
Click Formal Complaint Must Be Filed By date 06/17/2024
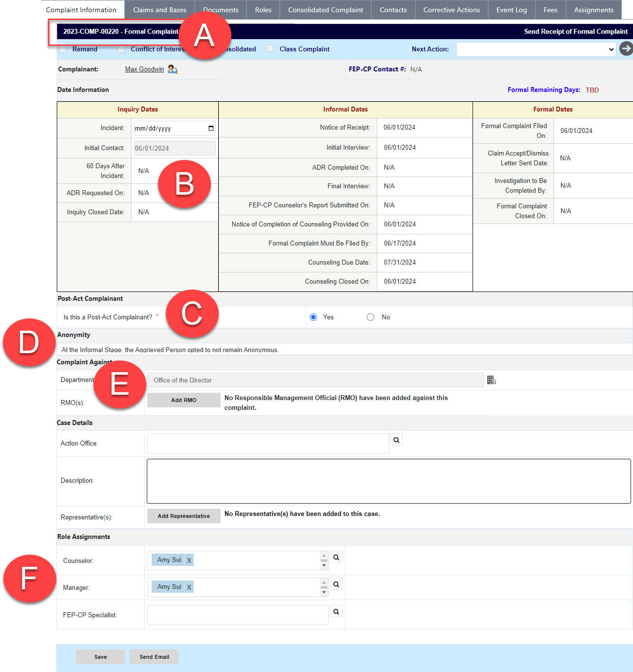pos(400,243)
